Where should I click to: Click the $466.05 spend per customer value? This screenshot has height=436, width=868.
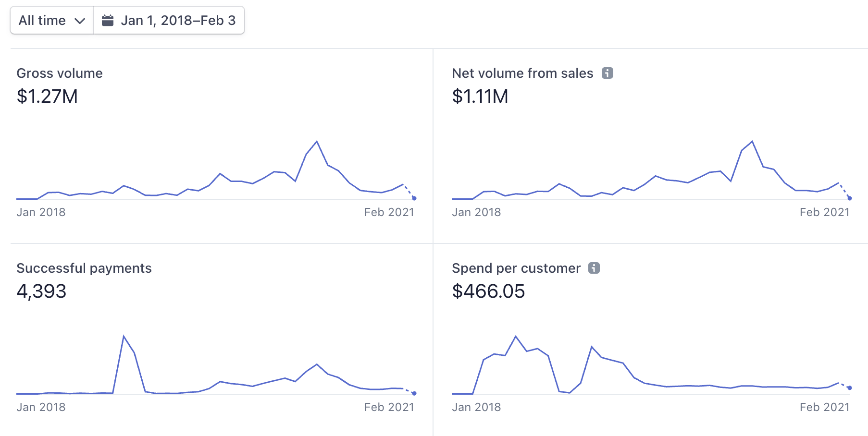coord(488,291)
